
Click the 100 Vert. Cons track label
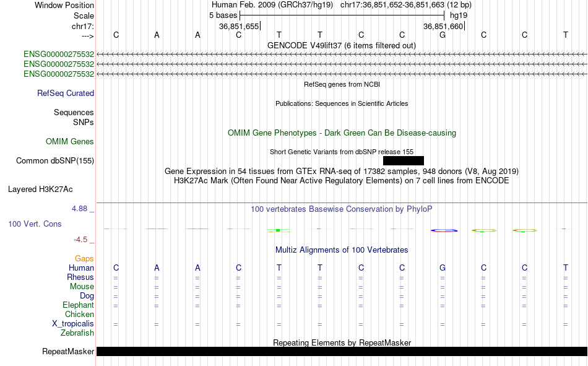click(x=35, y=224)
